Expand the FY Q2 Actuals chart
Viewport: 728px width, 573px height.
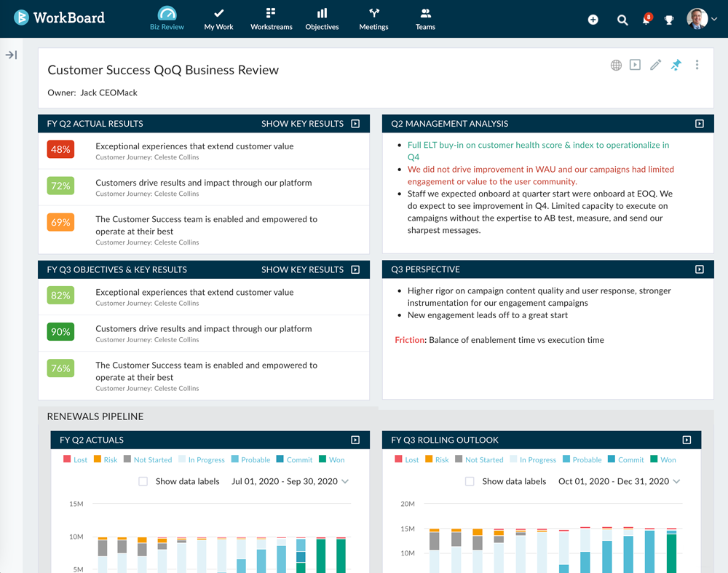pos(355,440)
